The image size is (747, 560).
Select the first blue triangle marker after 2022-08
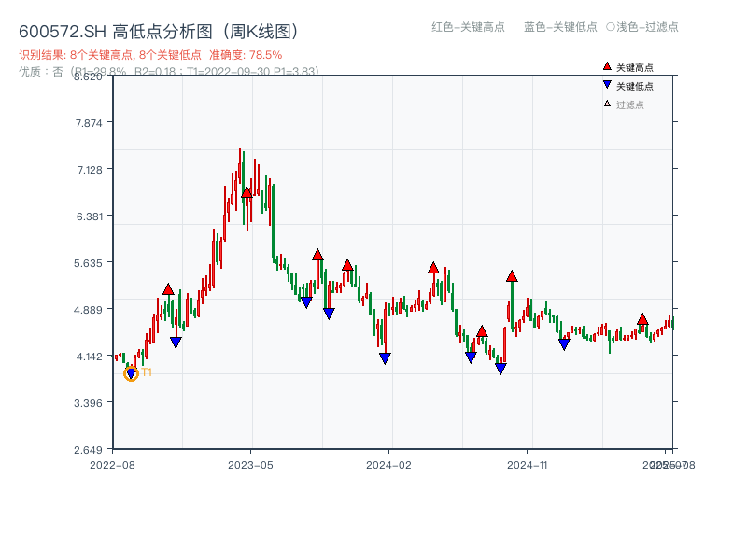175,340
